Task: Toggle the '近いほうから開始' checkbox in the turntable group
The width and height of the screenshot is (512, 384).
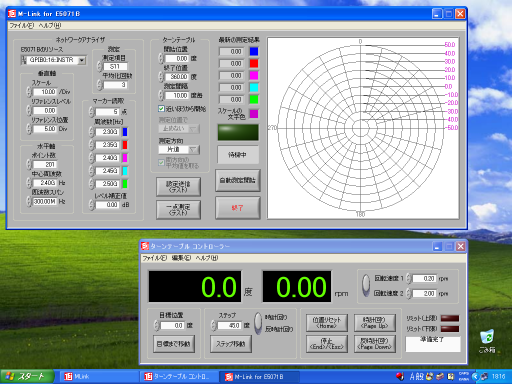Action: pos(161,109)
